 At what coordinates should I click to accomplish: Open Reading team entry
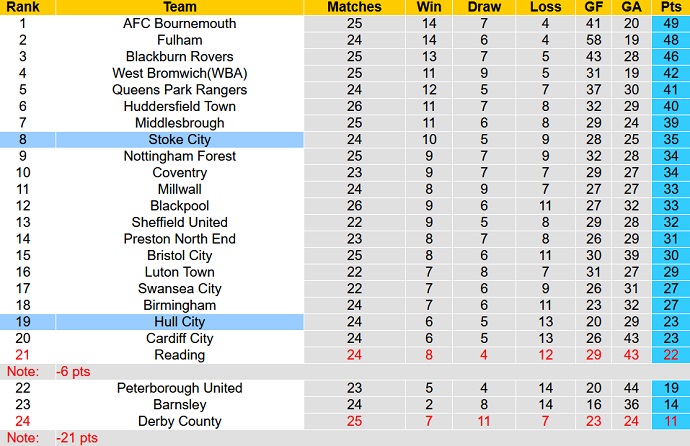pyautogui.click(x=180, y=355)
